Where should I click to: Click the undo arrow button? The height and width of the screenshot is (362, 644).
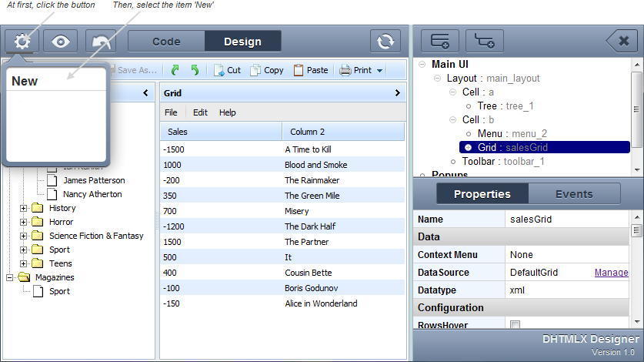[x=101, y=41]
